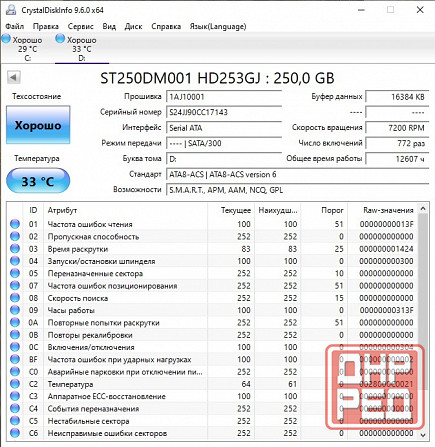The height and width of the screenshot is (447, 435).
Task: Click status icon for Аппаратное ECC-восстановление
Action: (x=15, y=396)
